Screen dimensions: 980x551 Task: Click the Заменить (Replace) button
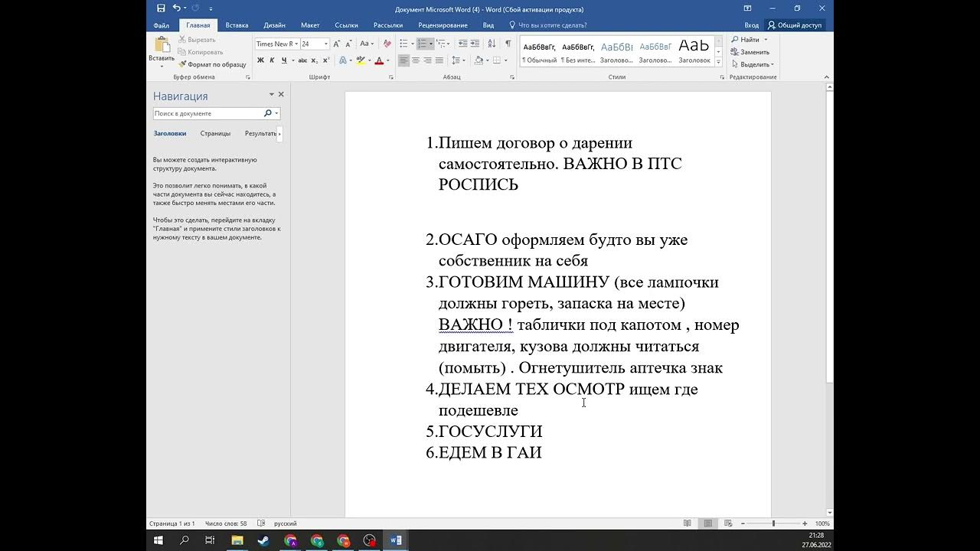click(x=749, y=52)
